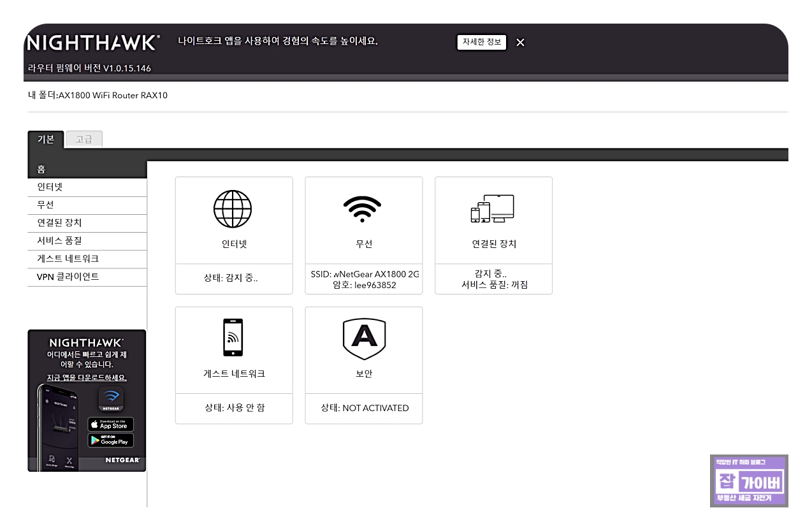The height and width of the screenshot is (531, 812).
Task: Click the Nighthawk app promotion banner text
Action: [278, 41]
